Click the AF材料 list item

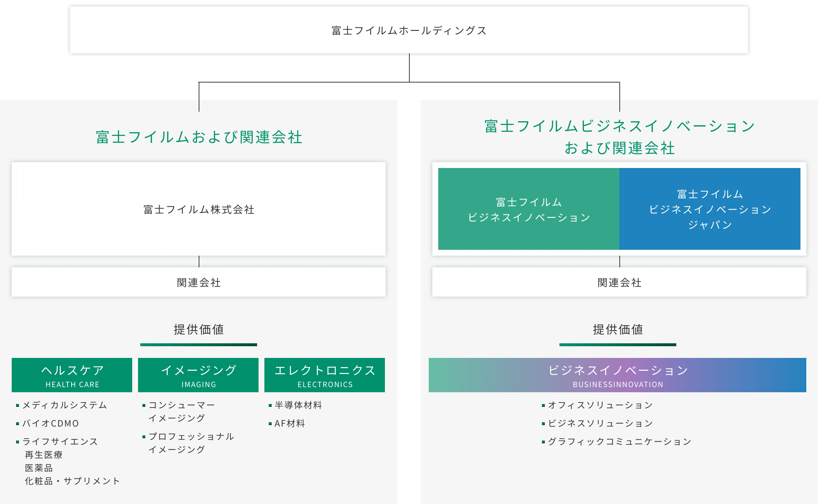click(x=289, y=423)
